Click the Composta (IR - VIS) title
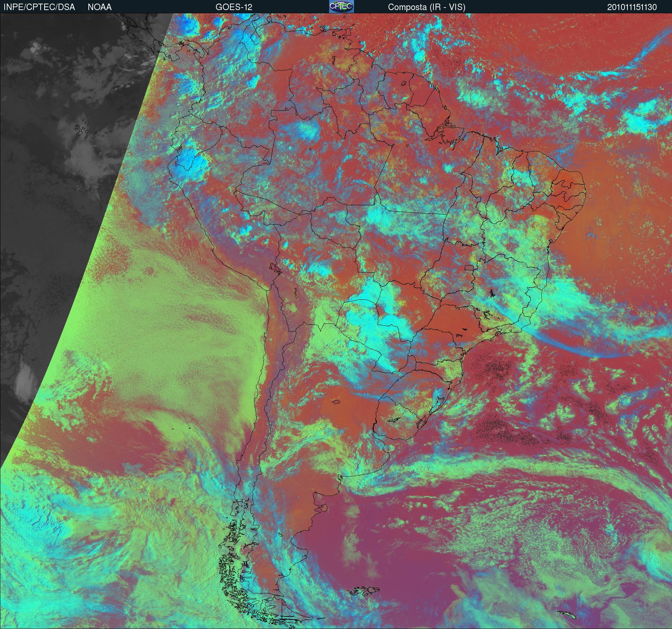 click(427, 7)
